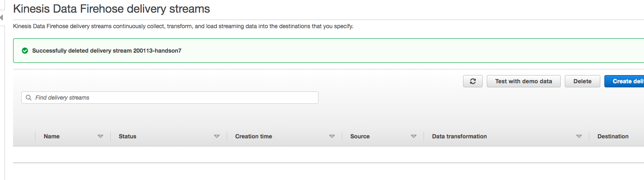
Task: Open Status column sort dropdown arrow
Action: point(217,136)
